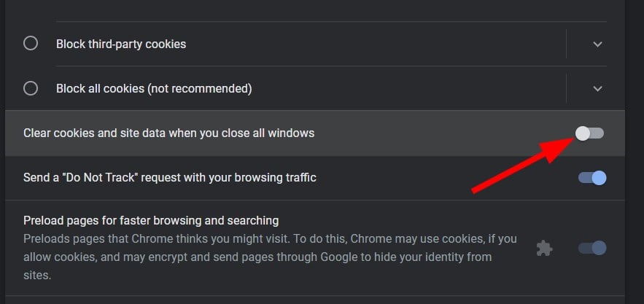Click the tip of the red arrow annotation
Image resolution: width=644 pixels, height=304 pixels.
click(573, 139)
